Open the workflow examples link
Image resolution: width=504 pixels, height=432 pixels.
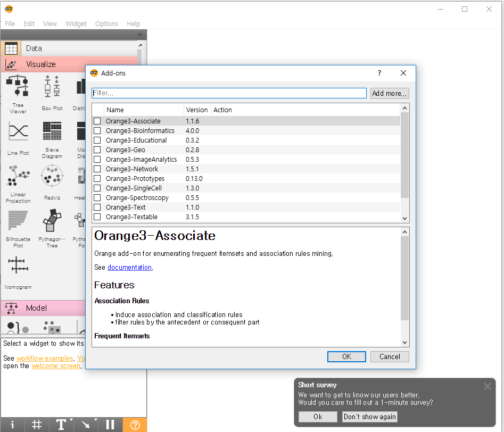point(45,358)
